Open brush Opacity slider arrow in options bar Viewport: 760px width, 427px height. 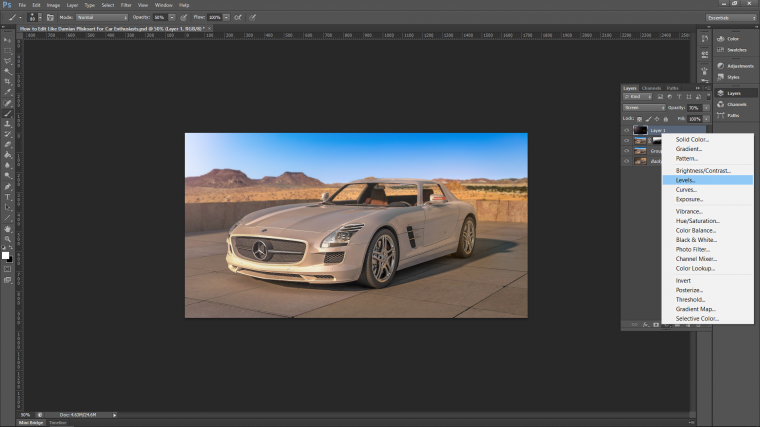[172, 17]
